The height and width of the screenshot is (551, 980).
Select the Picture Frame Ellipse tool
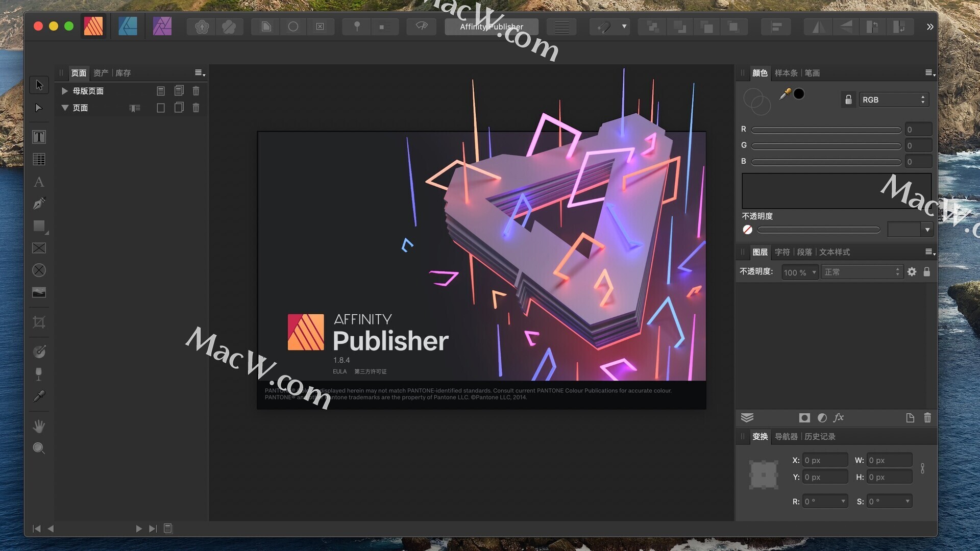tap(39, 270)
